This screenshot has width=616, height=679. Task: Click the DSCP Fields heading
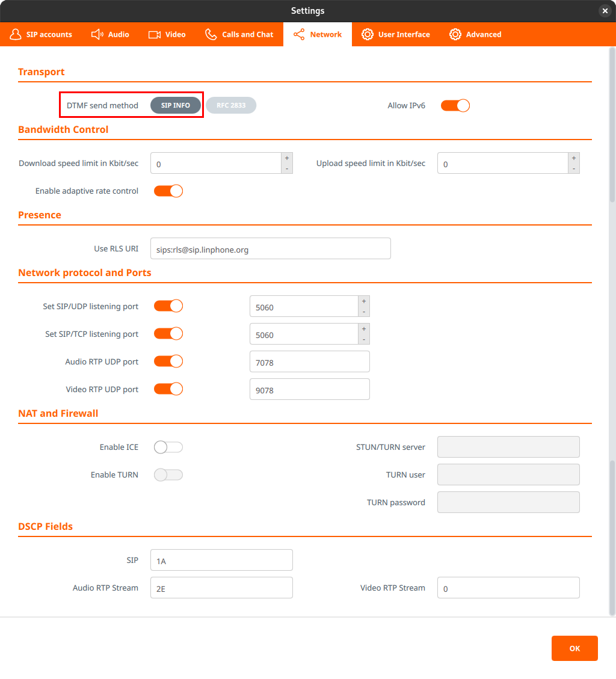click(x=46, y=527)
